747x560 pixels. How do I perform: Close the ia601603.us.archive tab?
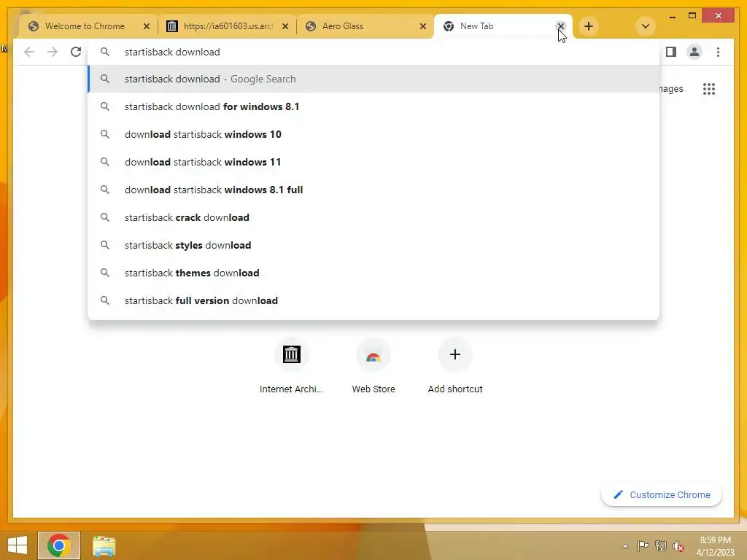click(285, 27)
